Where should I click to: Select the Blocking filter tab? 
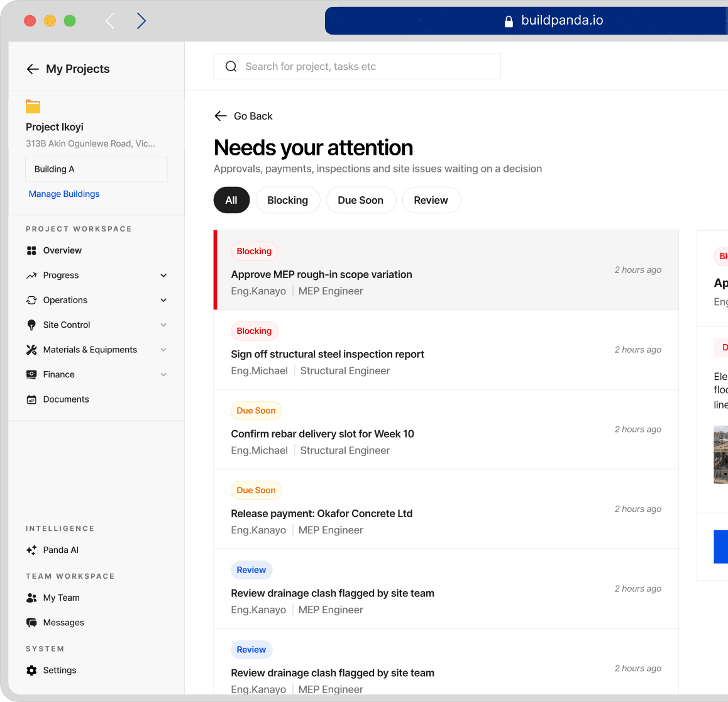(288, 200)
